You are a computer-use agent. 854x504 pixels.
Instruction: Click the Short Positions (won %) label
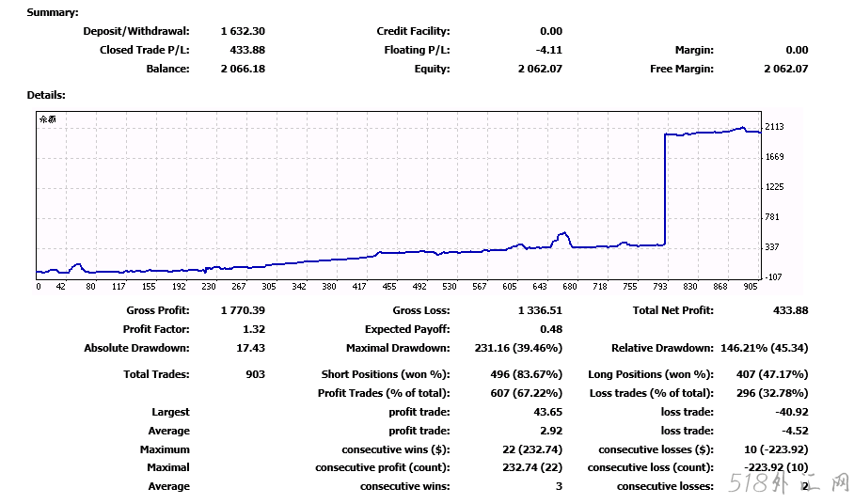click(386, 374)
